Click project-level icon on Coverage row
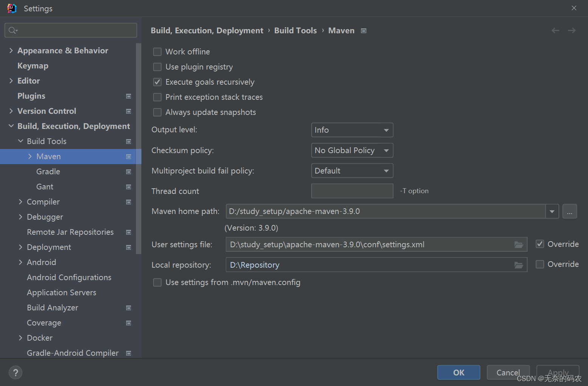588x386 pixels. coord(128,323)
